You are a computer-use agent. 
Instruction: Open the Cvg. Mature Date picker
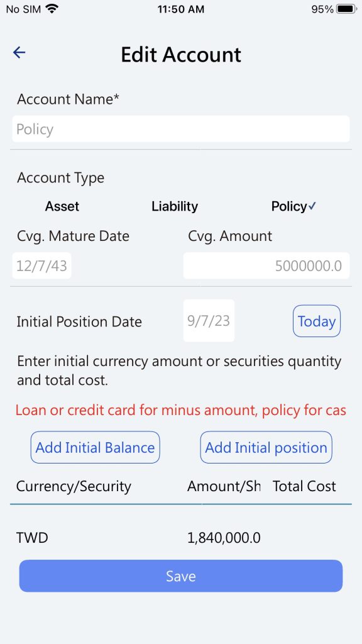coord(41,266)
